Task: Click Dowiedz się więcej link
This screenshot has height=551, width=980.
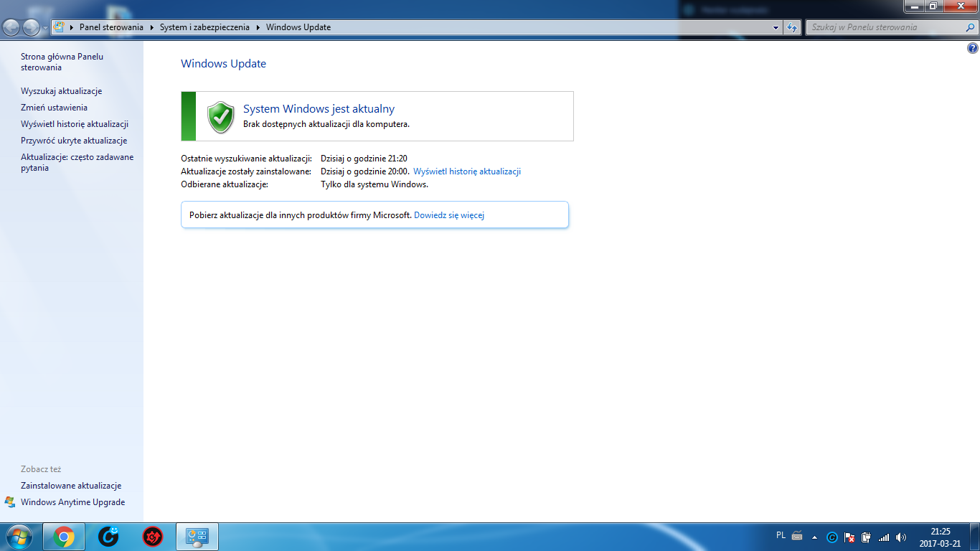Action: click(x=449, y=215)
